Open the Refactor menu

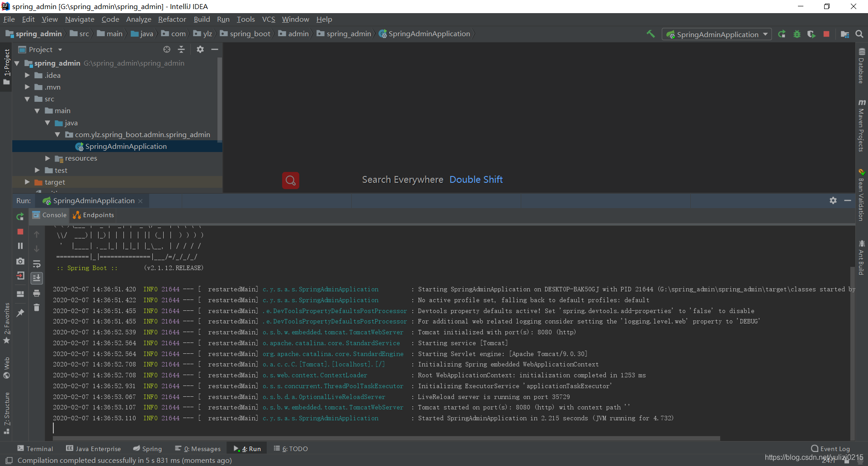point(172,19)
